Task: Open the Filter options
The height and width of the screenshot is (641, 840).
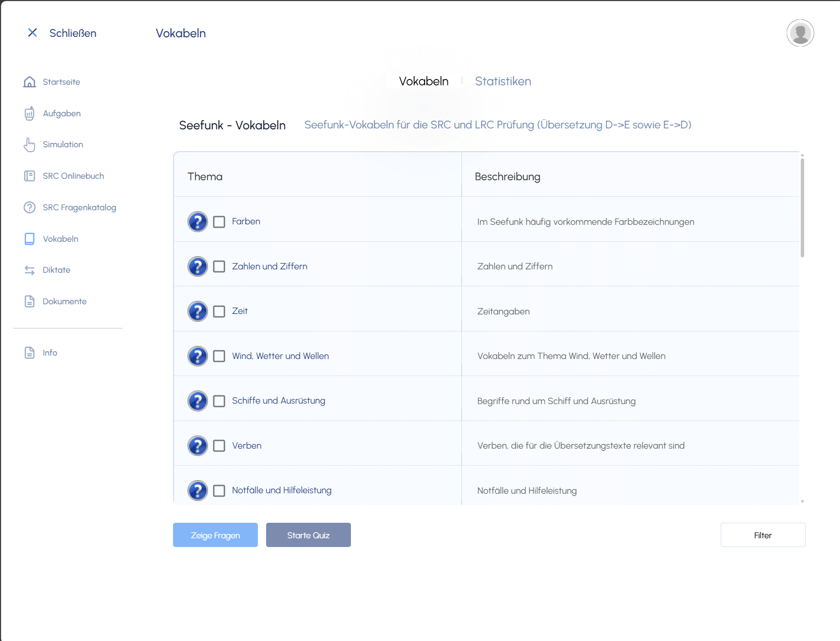Action: (762, 535)
